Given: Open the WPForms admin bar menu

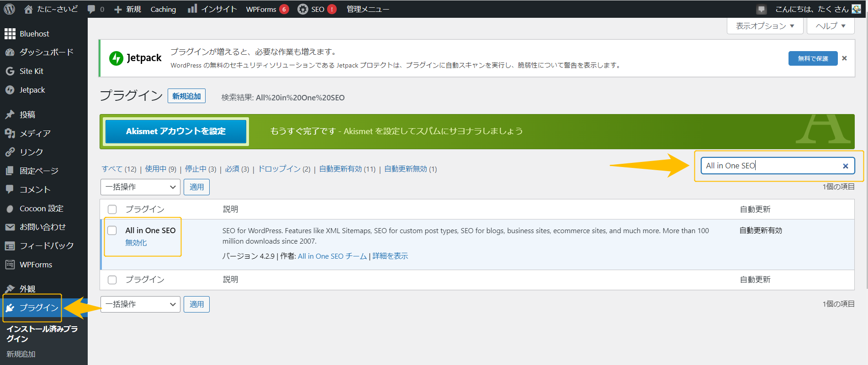Looking at the screenshot, I should tap(267, 9).
